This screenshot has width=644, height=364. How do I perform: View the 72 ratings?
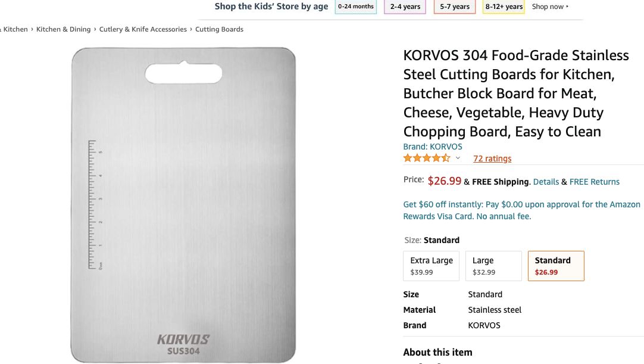tap(492, 158)
